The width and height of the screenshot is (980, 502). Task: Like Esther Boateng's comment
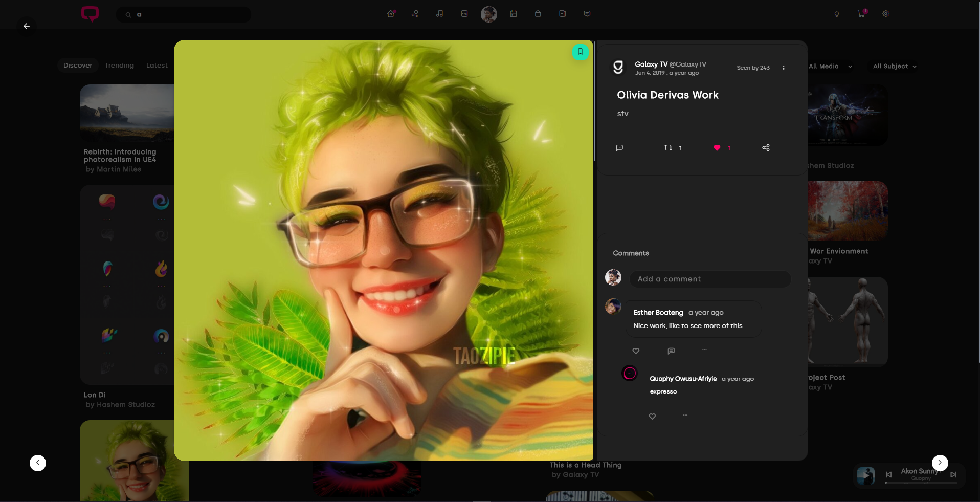click(636, 351)
